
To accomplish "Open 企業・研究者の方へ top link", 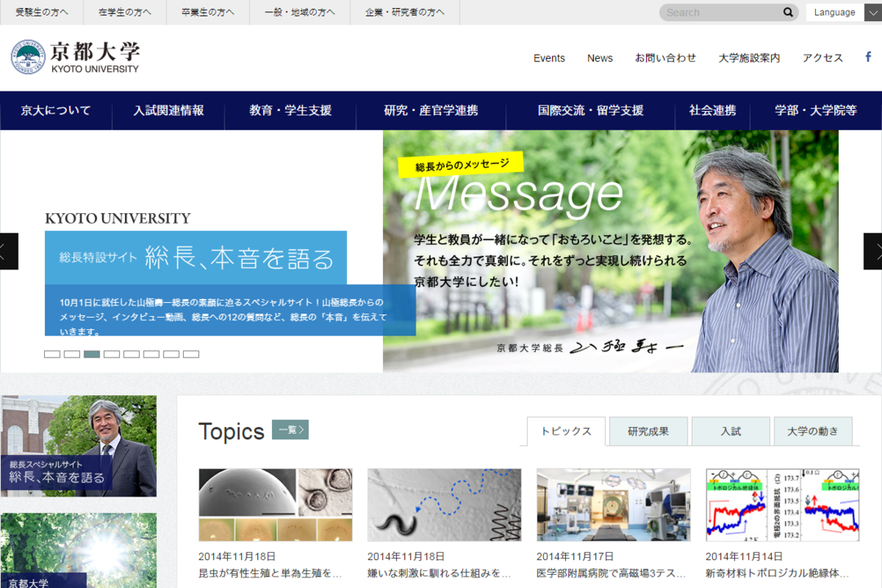I will [x=405, y=11].
